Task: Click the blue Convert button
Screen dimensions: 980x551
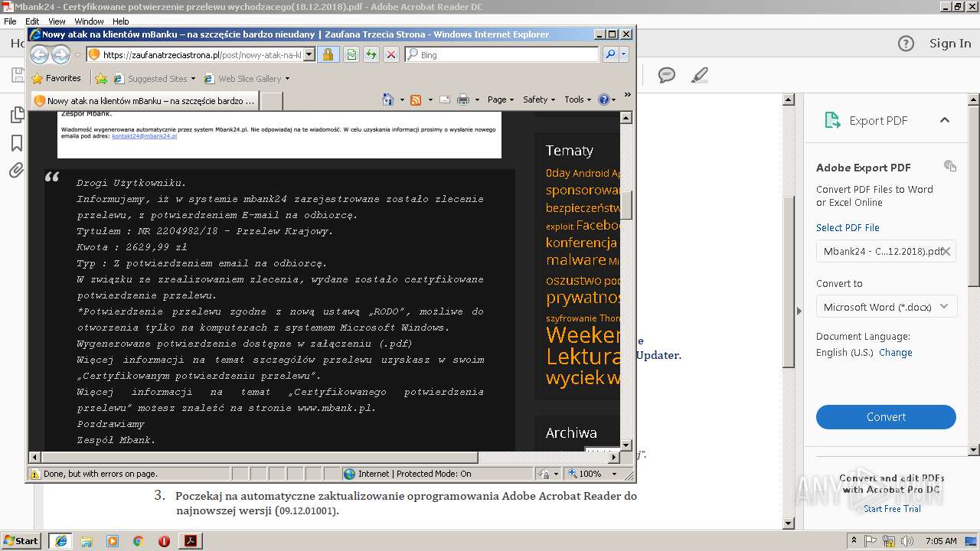Action: pos(886,417)
